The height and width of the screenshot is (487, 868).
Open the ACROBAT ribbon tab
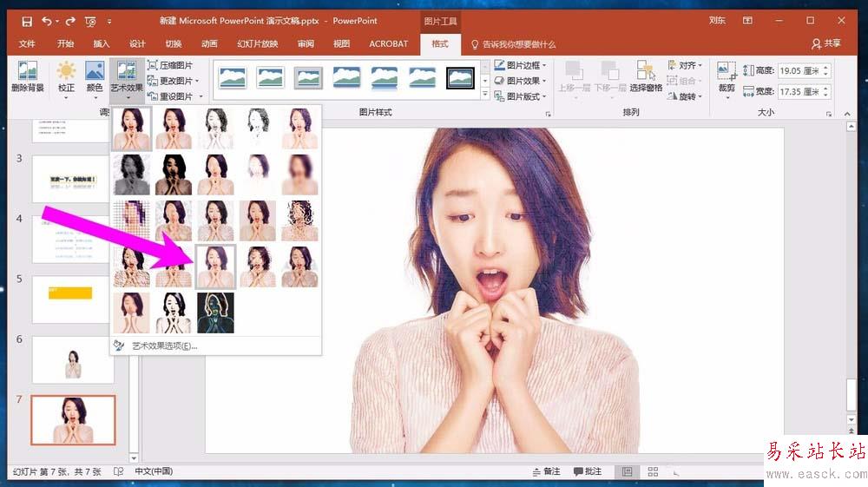[389, 43]
